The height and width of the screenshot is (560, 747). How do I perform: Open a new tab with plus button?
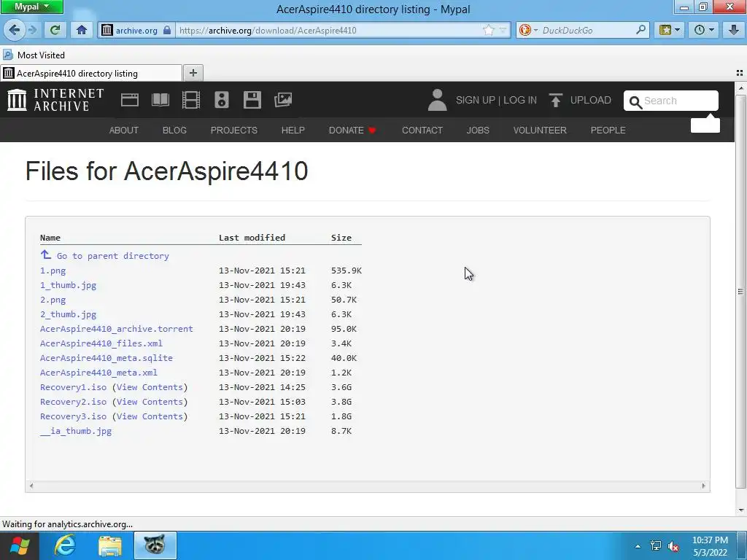point(193,73)
